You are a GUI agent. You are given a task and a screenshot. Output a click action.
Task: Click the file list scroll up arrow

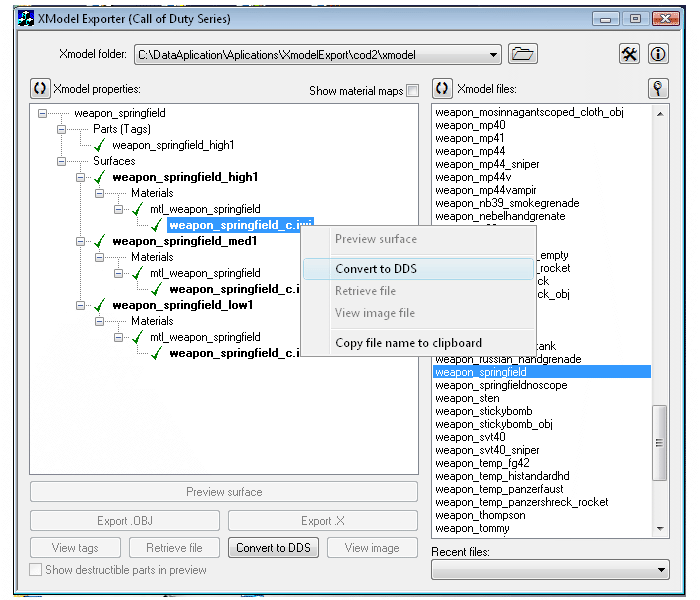(660, 114)
